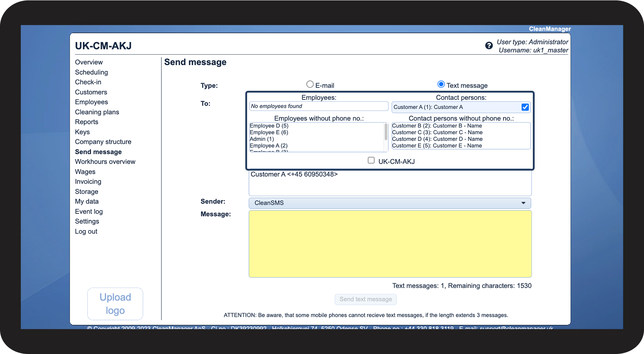Select the Text message radio button
Image resolution: width=644 pixels, height=354 pixels.
click(441, 85)
